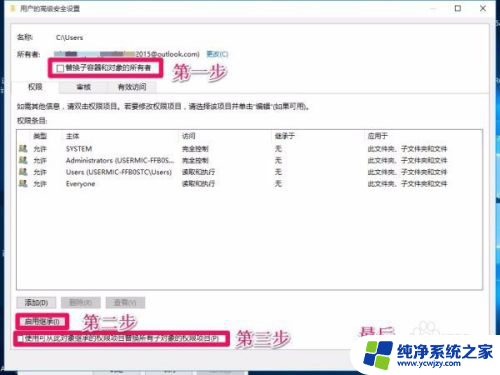Image resolution: width=500 pixels, height=375 pixels.
Task: Close the advanced security settings window
Action: 483,8
